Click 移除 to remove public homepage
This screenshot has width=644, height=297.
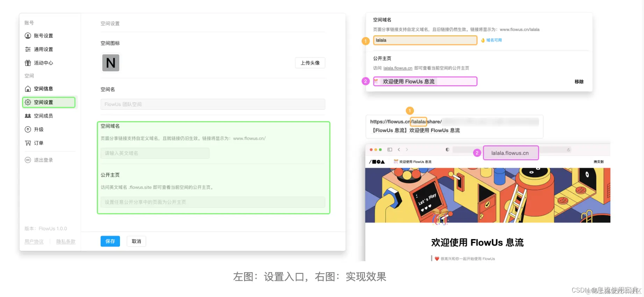point(579,81)
